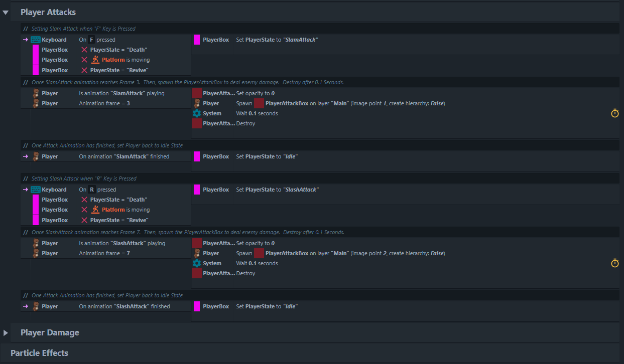Select the Set PlayerState to "SlamAttack" action
The width and height of the screenshot is (624, 364).
click(277, 40)
